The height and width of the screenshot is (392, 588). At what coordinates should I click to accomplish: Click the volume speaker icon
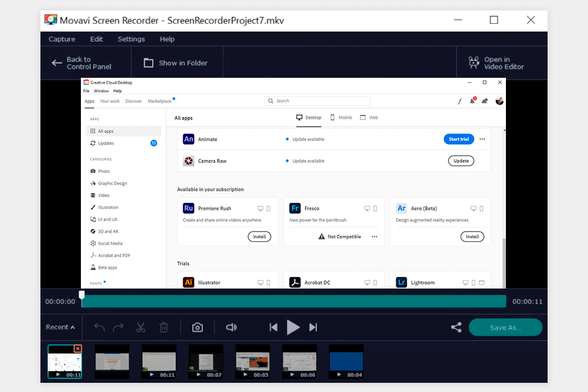231,328
